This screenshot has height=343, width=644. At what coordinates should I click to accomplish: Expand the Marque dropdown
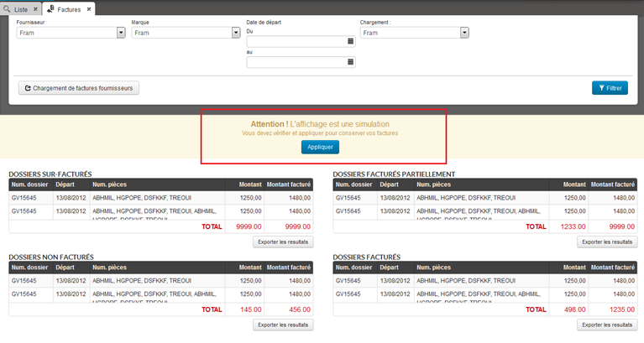pyautogui.click(x=236, y=33)
